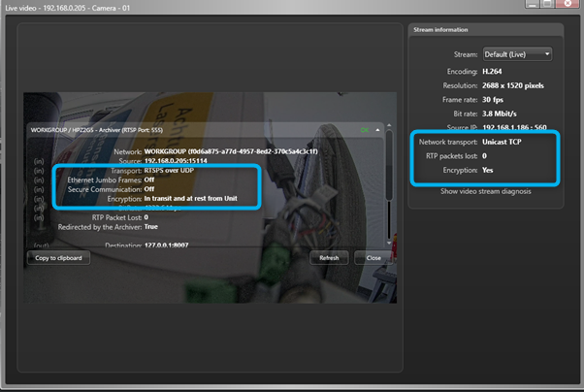Open the Stream dropdown set to Default (Live)

point(519,54)
